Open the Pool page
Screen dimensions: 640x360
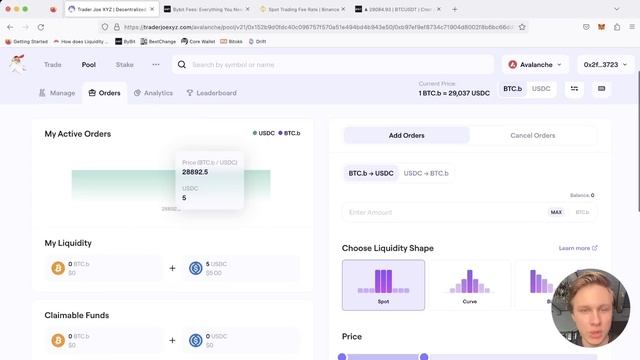(89, 64)
